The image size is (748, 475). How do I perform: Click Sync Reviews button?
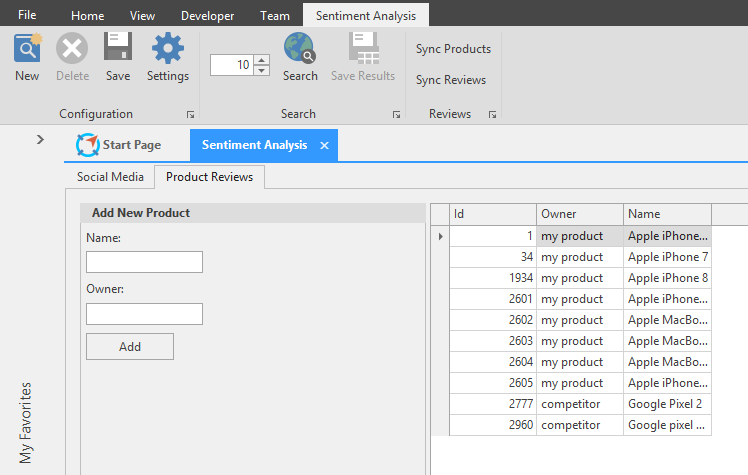pos(451,80)
